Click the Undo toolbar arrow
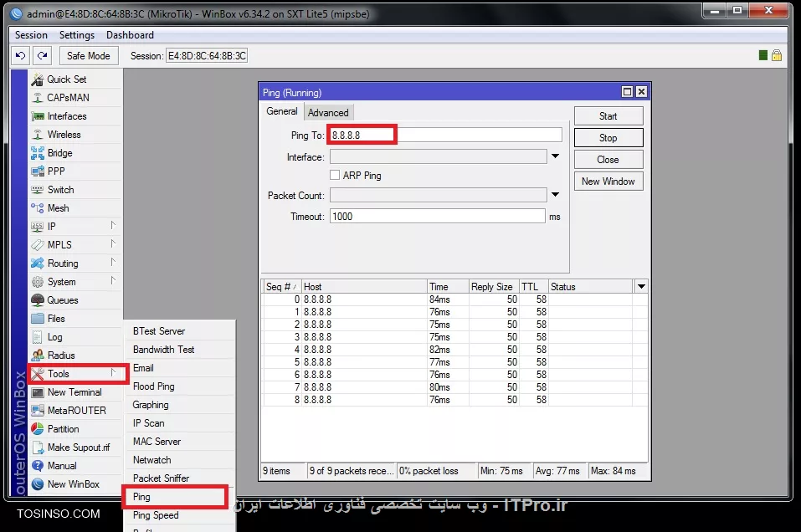Image resolution: width=801 pixels, height=532 pixels. point(20,56)
